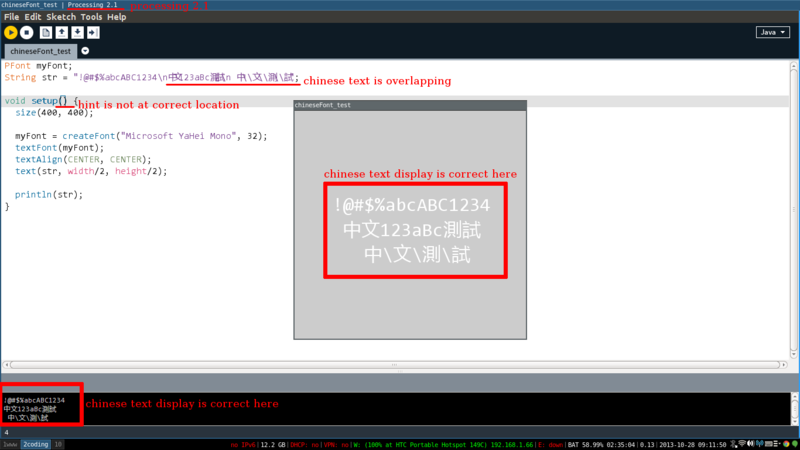The image size is (800, 450).
Task: Click the horizontal scrollbar left arrow
Action: pos(6,365)
